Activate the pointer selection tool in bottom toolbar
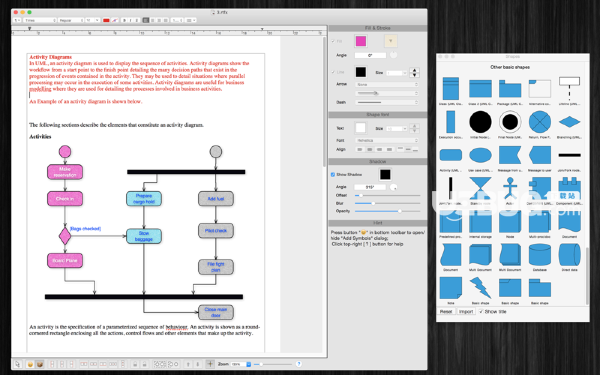The height and width of the screenshot is (375, 600). 18,364
